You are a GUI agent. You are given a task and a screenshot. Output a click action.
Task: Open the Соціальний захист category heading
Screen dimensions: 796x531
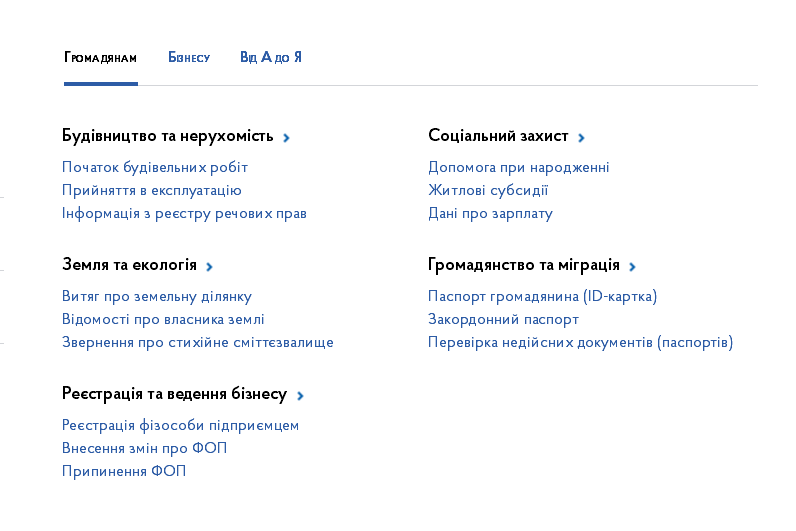499,136
